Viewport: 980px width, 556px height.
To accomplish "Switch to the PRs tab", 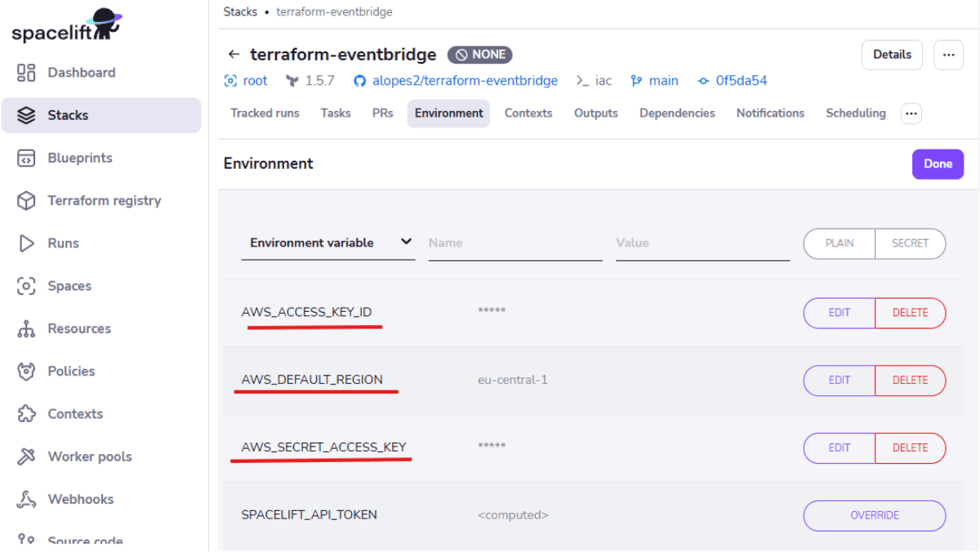I will [x=383, y=113].
